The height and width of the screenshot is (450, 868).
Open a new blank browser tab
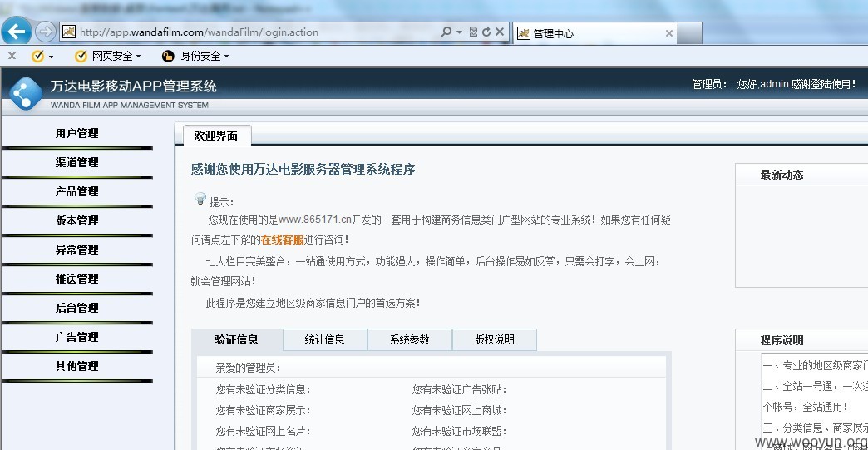point(690,33)
